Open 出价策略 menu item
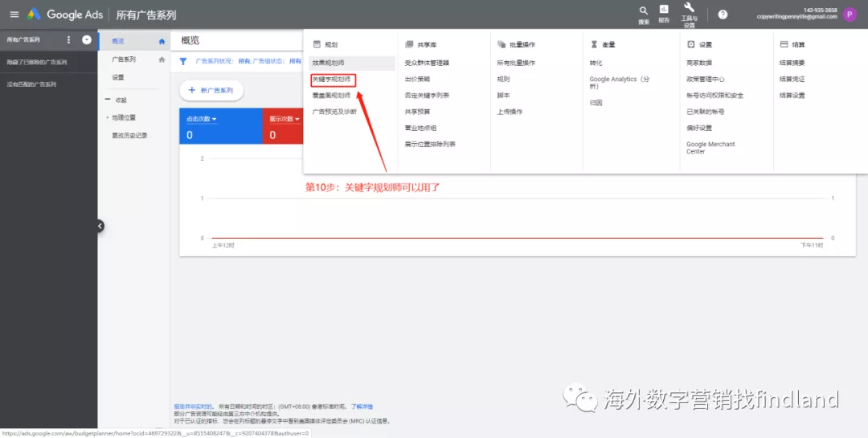 tap(417, 80)
